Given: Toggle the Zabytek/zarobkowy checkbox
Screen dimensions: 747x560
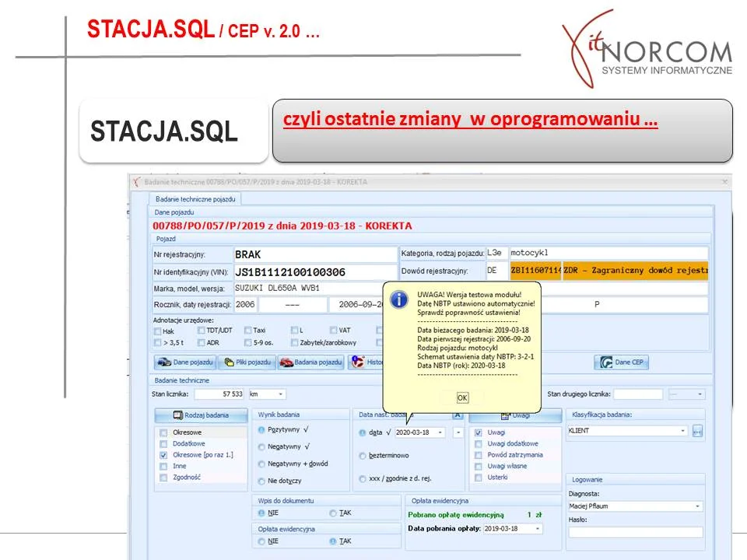Looking at the screenshot, I should coord(294,343).
